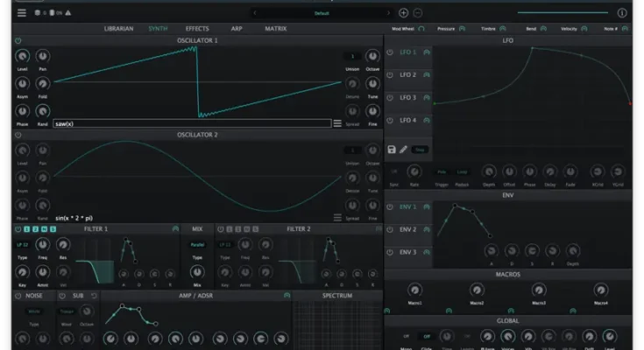Add preset with the plus icon
Image resolution: width=644 pixels, height=350 pixels.
(x=403, y=13)
